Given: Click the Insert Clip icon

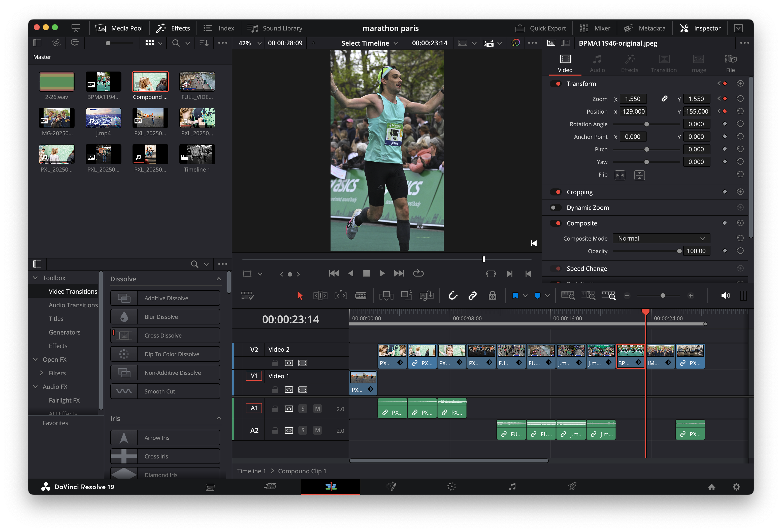Looking at the screenshot, I should click(x=386, y=296).
